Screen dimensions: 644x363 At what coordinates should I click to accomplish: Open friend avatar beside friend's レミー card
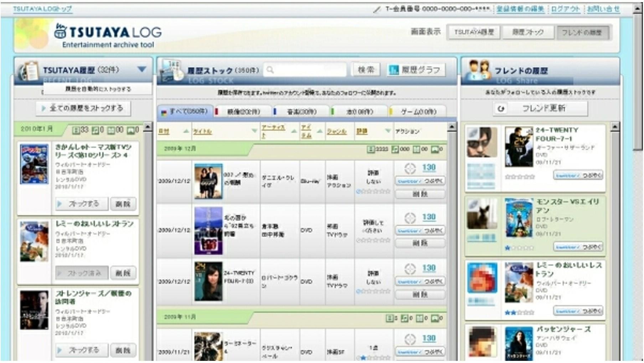(x=482, y=278)
